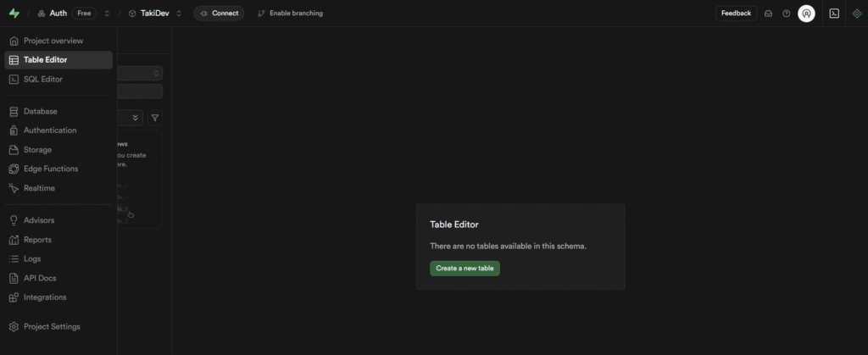Click the Supabase logo in top-left

click(14, 14)
